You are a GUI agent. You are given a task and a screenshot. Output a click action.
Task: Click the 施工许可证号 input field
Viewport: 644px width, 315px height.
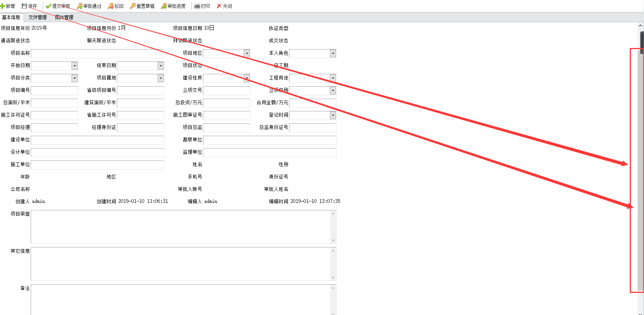click(x=54, y=115)
